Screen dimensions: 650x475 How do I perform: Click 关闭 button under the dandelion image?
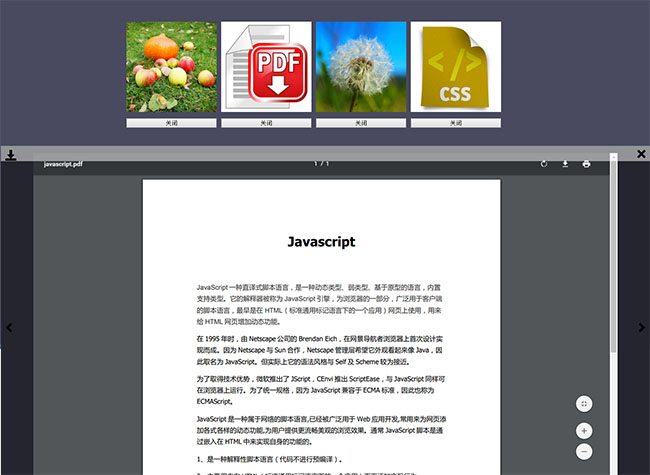coord(361,123)
